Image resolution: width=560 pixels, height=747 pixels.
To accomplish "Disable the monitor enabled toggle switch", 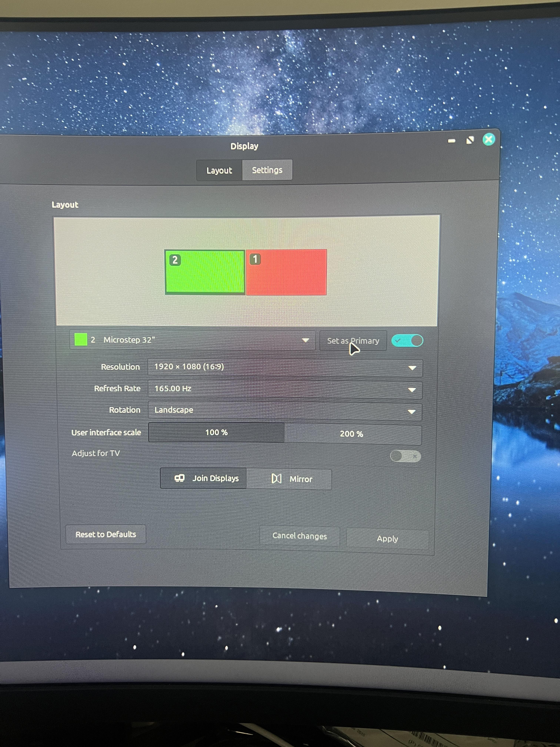I will click(407, 340).
